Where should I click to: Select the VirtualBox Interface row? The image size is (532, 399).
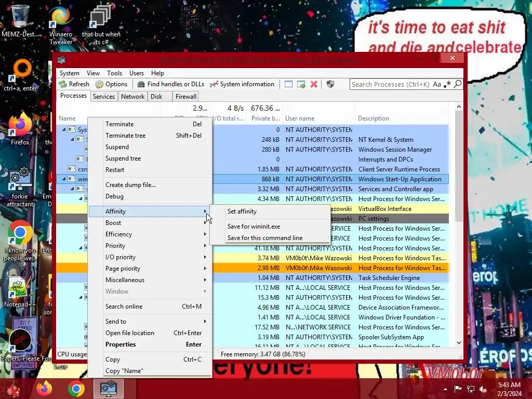pos(385,209)
